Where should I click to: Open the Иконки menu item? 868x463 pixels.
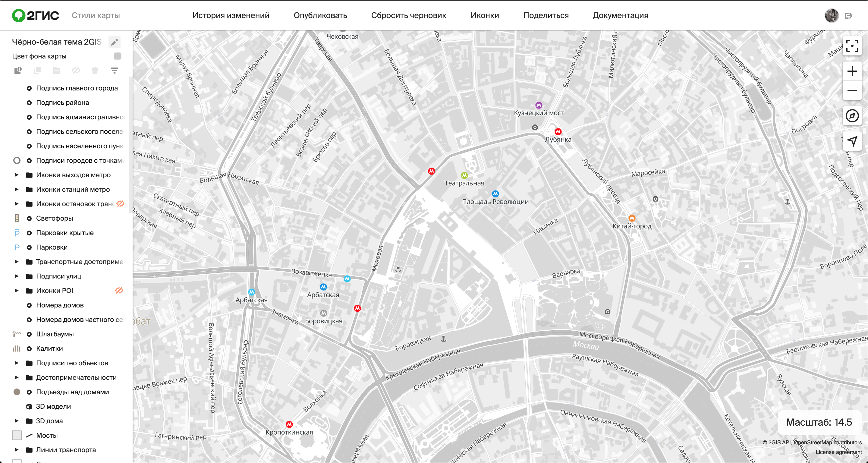485,15
